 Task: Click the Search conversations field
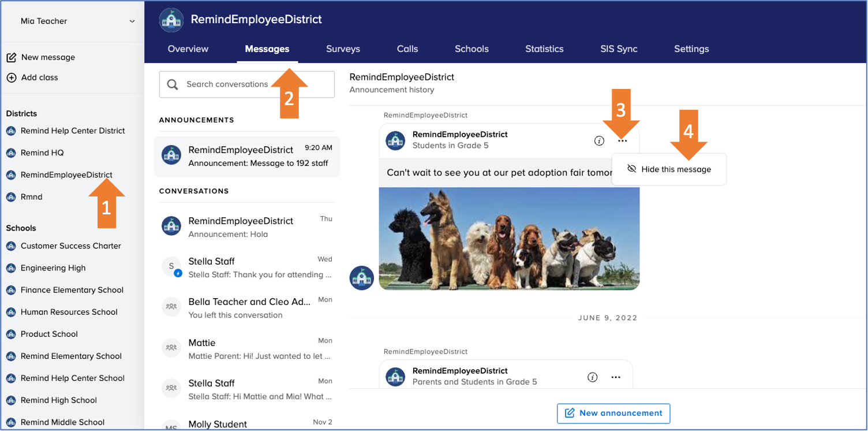247,84
